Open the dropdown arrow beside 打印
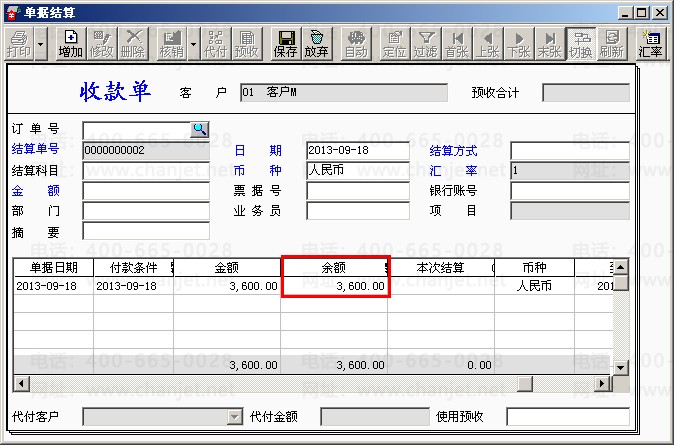This screenshot has height=445, width=674. click(x=40, y=44)
